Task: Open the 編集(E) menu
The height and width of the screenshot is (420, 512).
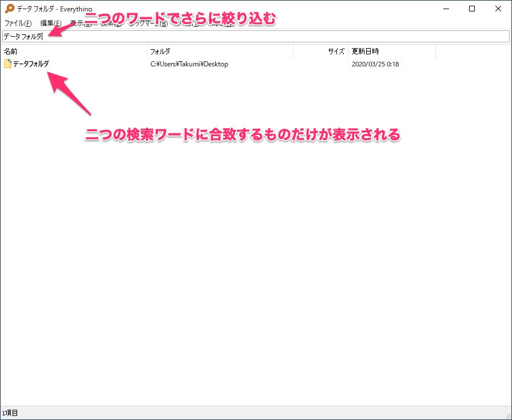Action: [x=51, y=23]
